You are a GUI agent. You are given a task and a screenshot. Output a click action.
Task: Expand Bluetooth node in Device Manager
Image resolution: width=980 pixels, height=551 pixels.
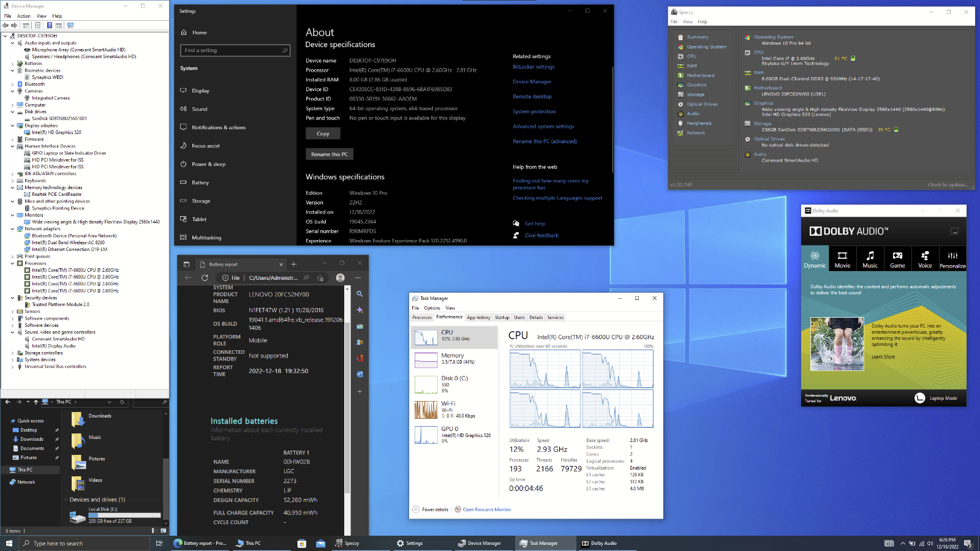point(12,84)
